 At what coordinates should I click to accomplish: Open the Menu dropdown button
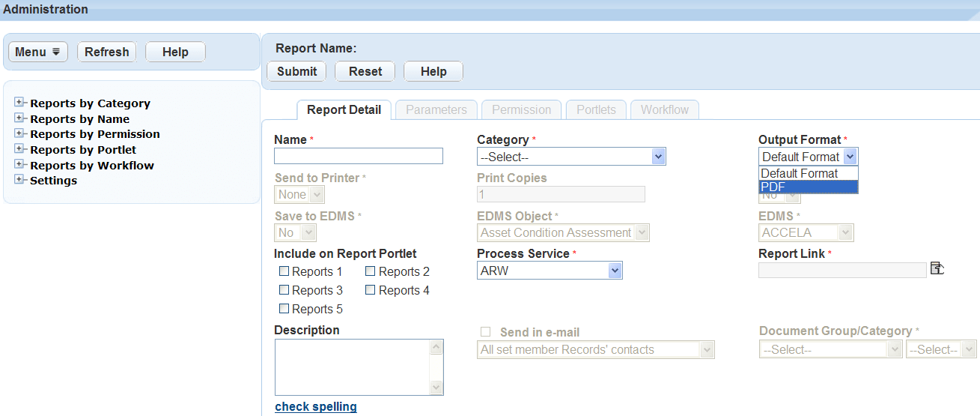coord(37,52)
